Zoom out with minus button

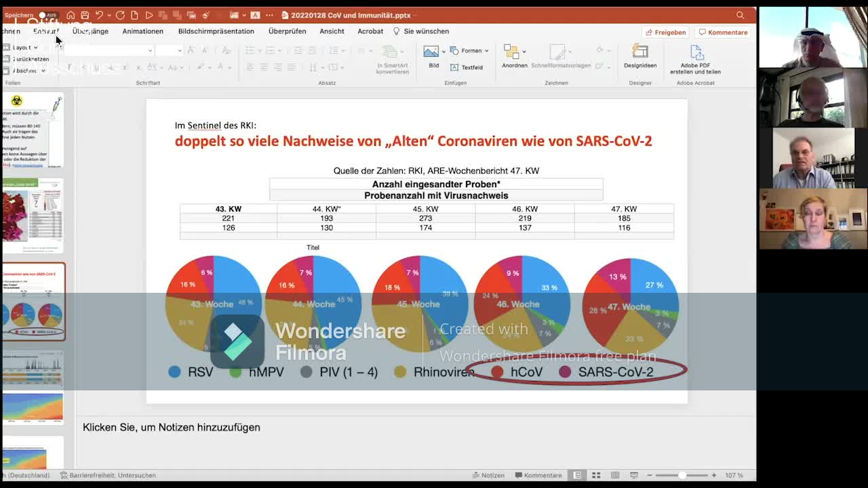coord(650,475)
